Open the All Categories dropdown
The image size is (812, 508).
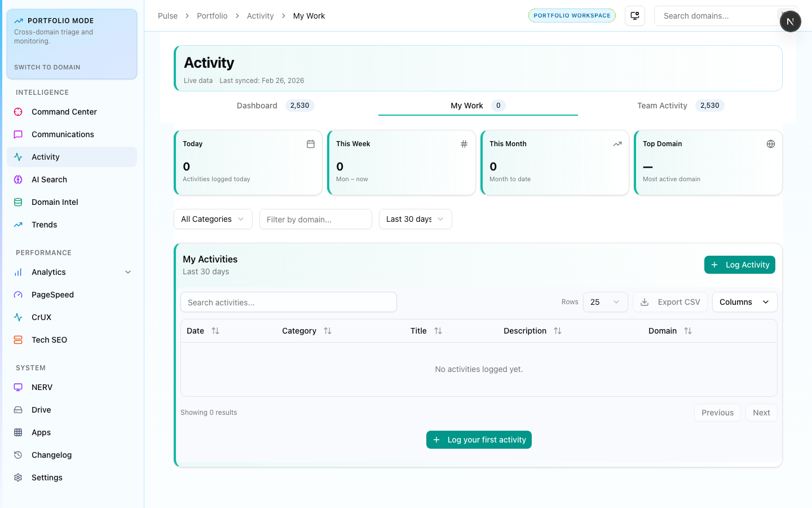tap(213, 219)
